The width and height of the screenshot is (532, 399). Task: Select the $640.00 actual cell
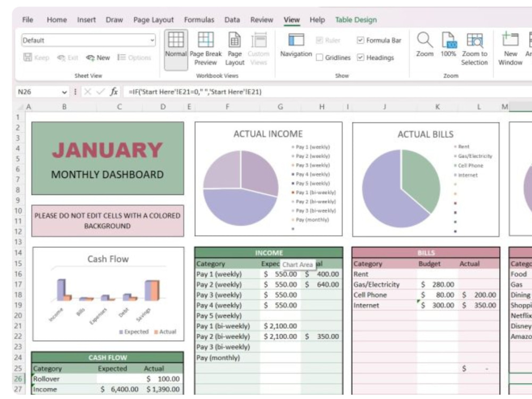[322, 285]
